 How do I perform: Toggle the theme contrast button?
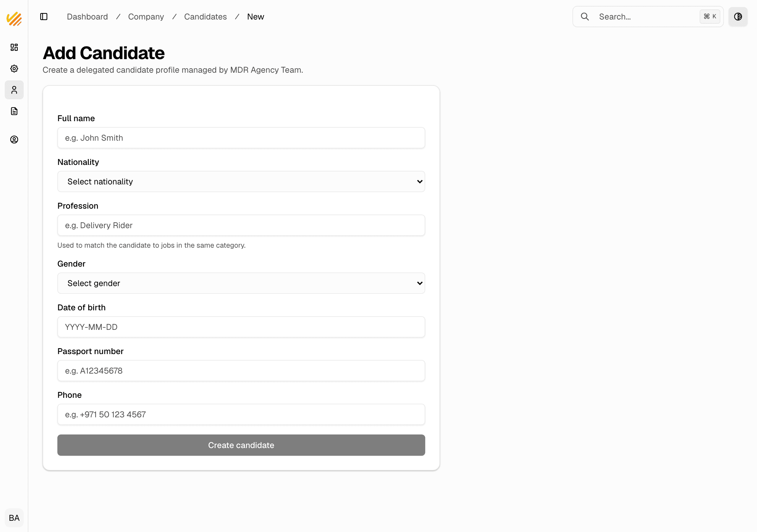[x=738, y=17]
